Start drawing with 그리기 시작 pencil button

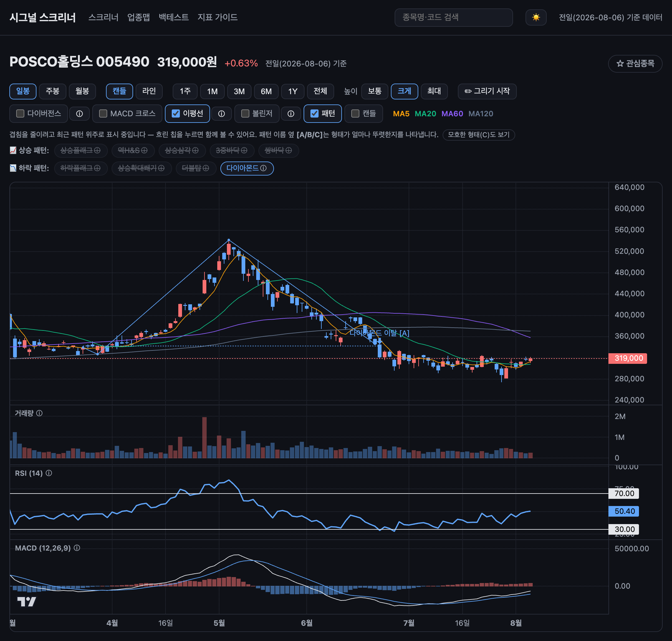point(487,91)
